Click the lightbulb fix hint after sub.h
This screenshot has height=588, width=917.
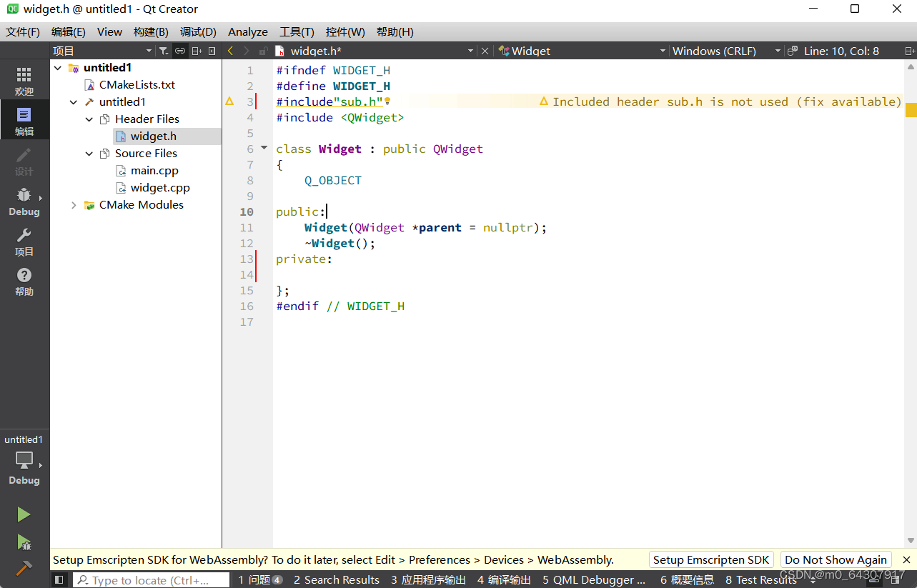click(x=387, y=101)
